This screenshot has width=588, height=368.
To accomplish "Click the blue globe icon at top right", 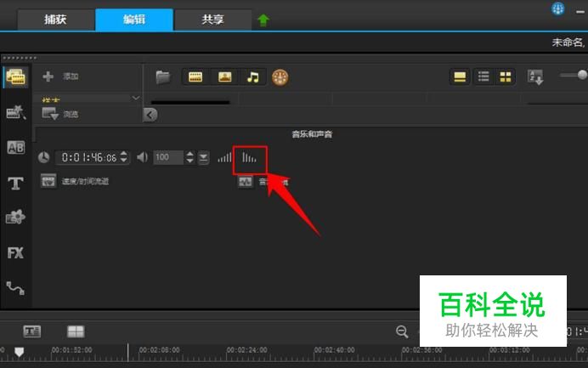I will pos(558,8).
